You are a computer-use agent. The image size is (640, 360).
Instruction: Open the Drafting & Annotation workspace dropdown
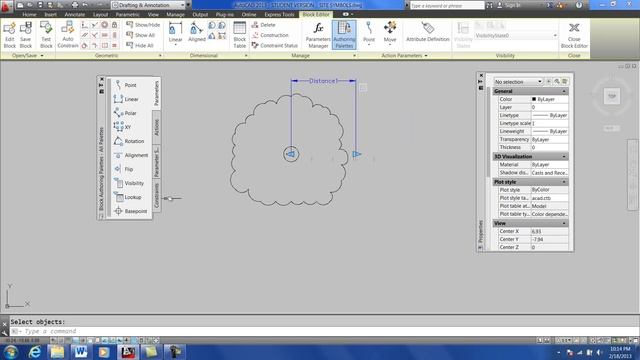(x=148, y=5)
